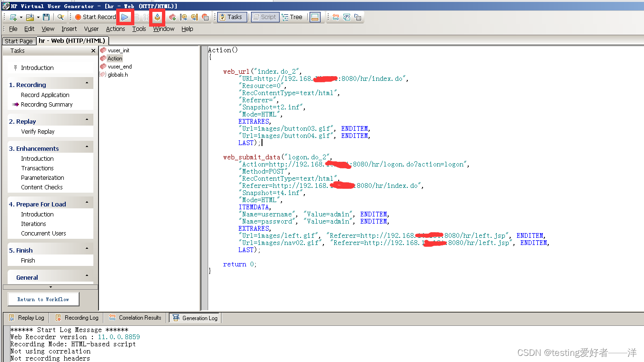The height and width of the screenshot is (362, 644).
Task: Switch to the Generation Log tab
Action: 195,318
